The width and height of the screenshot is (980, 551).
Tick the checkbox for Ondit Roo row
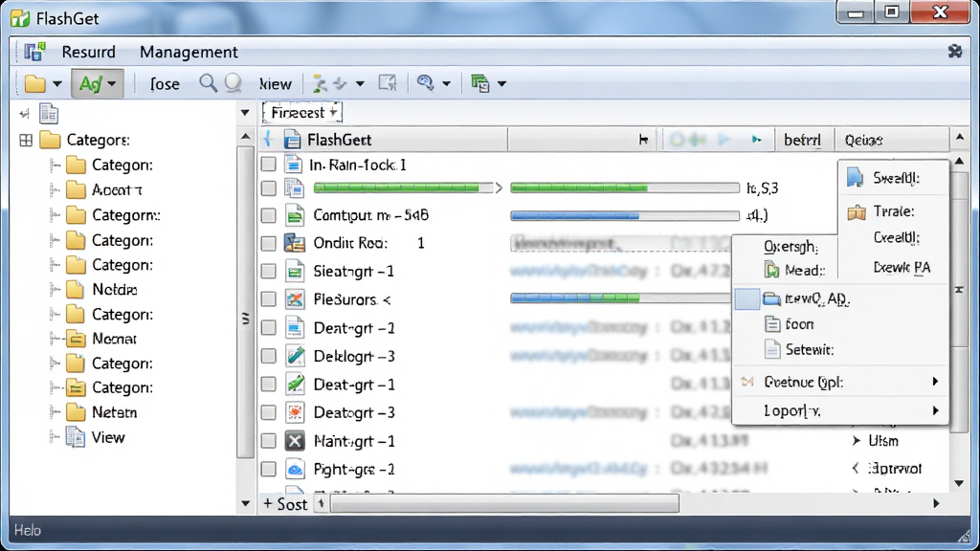(268, 243)
